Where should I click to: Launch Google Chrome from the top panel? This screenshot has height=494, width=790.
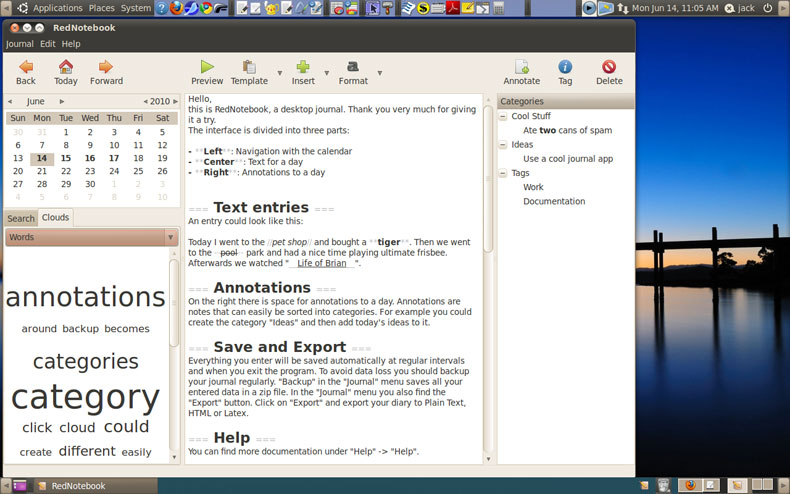(x=206, y=8)
